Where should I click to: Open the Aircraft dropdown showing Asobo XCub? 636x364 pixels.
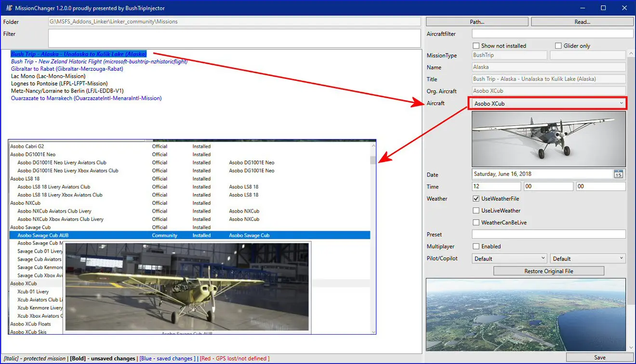pyautogui.click(x=548, y=104)
